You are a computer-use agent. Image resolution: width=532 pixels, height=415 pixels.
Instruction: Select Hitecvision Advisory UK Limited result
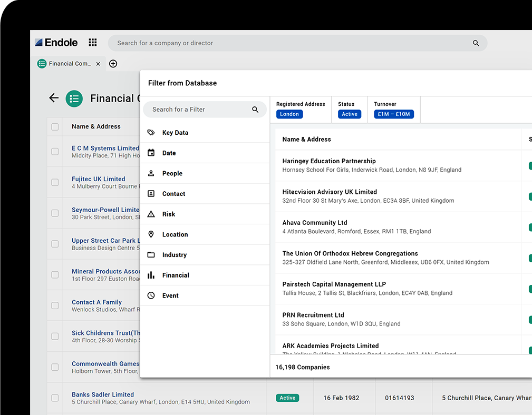tap(398, 196)
